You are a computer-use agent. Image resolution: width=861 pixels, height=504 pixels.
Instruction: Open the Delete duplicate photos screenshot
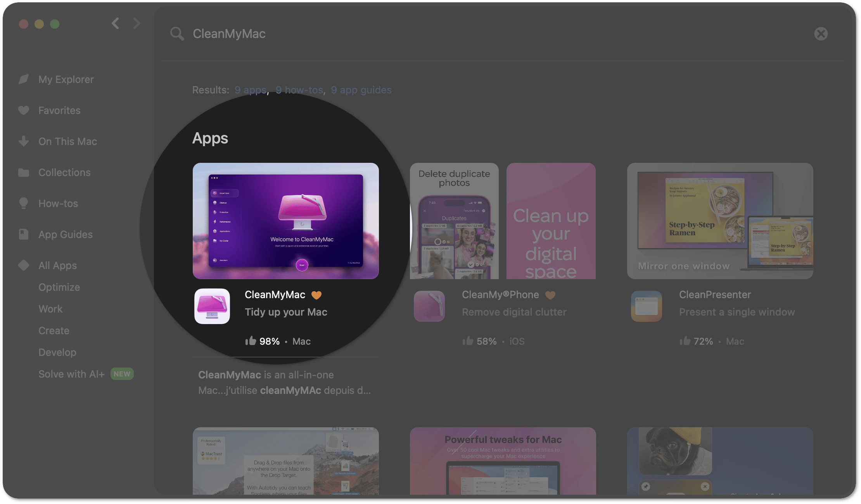point(454,221)
